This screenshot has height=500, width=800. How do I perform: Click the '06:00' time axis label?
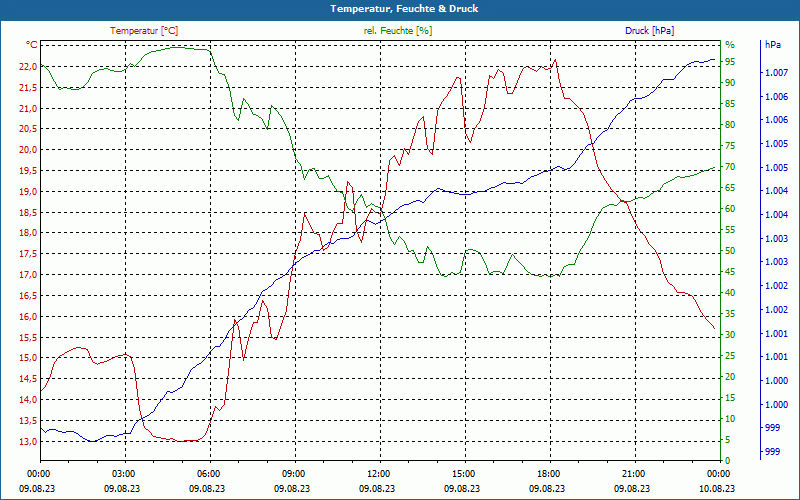pyautogui.click(x=207, y=474)
